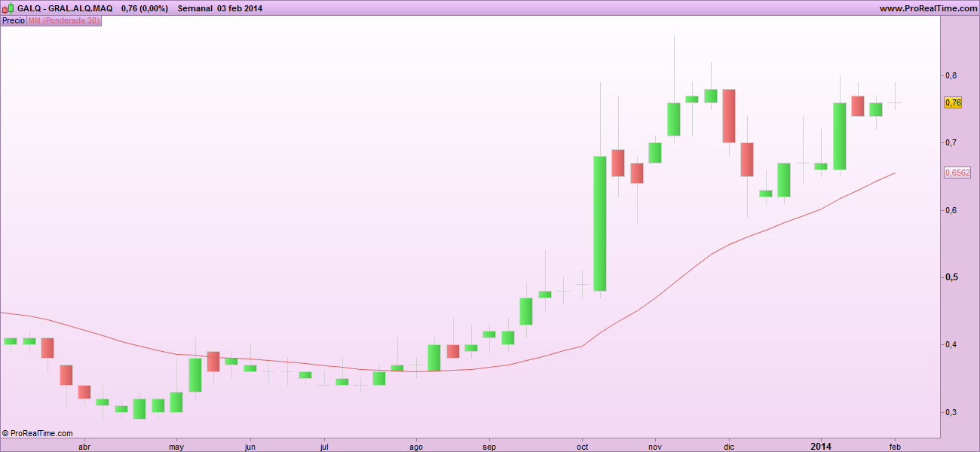Click the 0,7 price axis label
980x452 pixels.
tap(951, 142)
